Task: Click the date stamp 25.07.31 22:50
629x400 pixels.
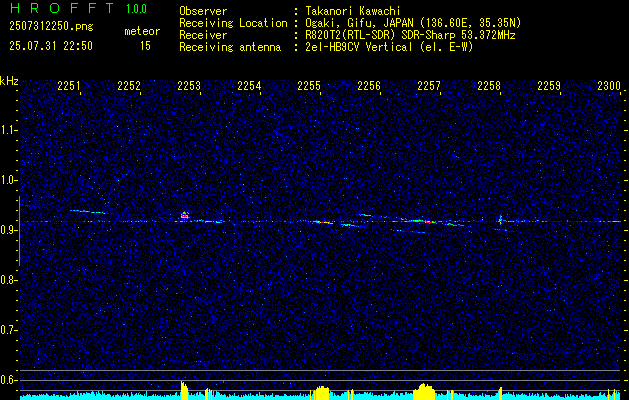Action: pyautogui.click(x=51, y=46)
